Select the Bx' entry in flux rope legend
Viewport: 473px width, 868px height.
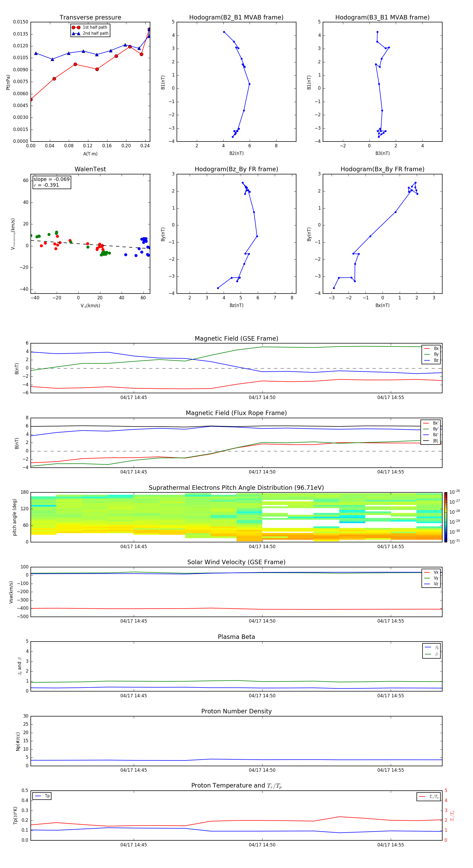(431, 423)
